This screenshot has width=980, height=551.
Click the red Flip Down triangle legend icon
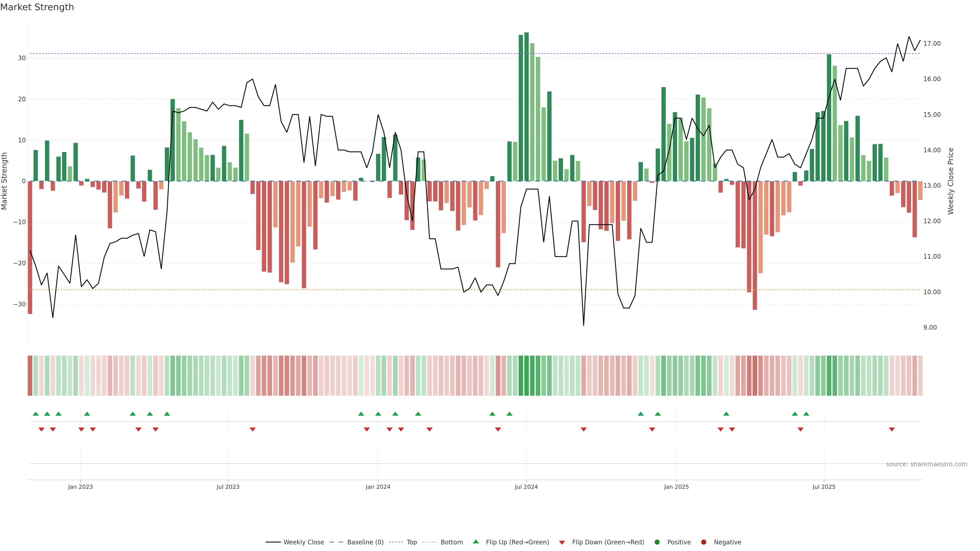click(x=562, y=542)
